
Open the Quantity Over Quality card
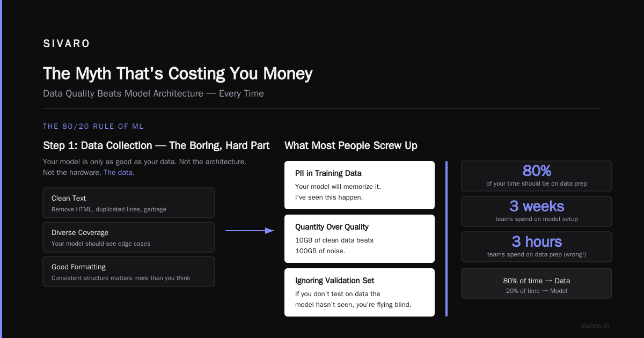360,239
